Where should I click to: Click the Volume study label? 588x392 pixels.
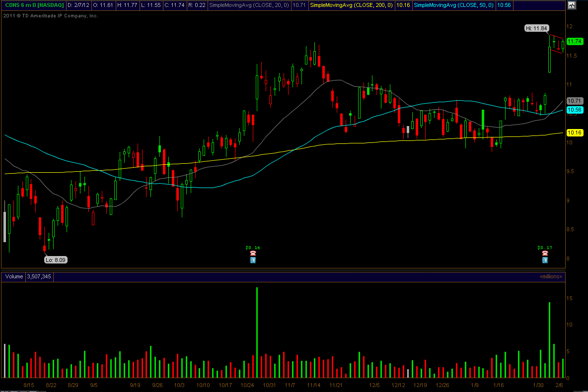[x=14, y=276]
